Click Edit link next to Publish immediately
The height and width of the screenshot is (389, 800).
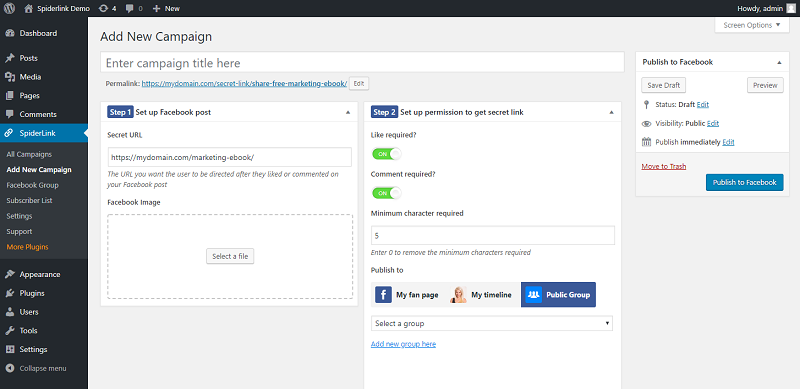(x=728, y=142)
